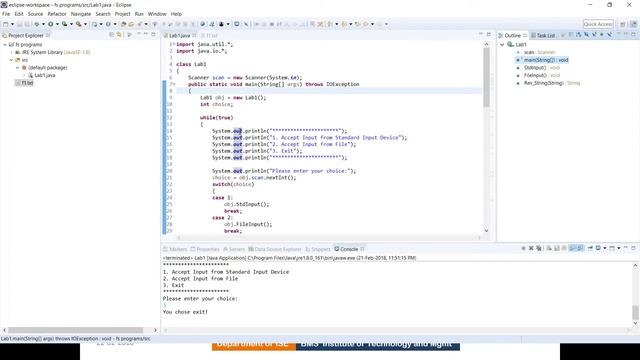The height and width of the screenshot is (360, 640).
Task: Open the Navigate menu
Action: 81,14
